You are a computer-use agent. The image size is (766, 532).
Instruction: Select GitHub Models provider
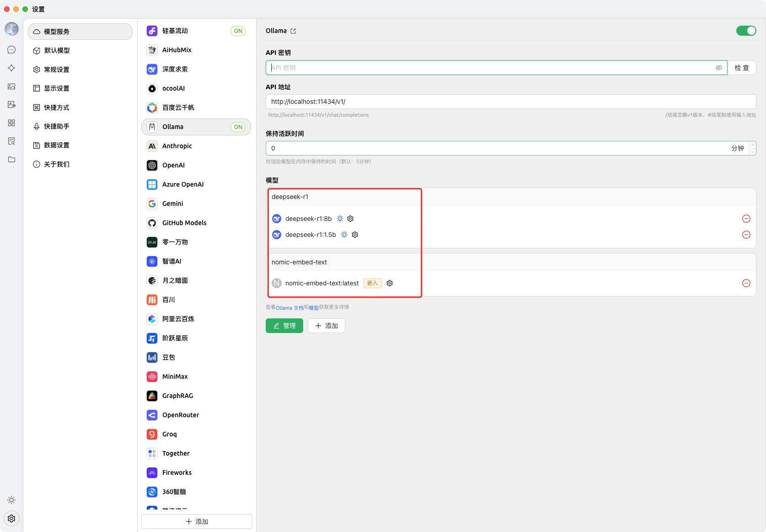point(196,223)
